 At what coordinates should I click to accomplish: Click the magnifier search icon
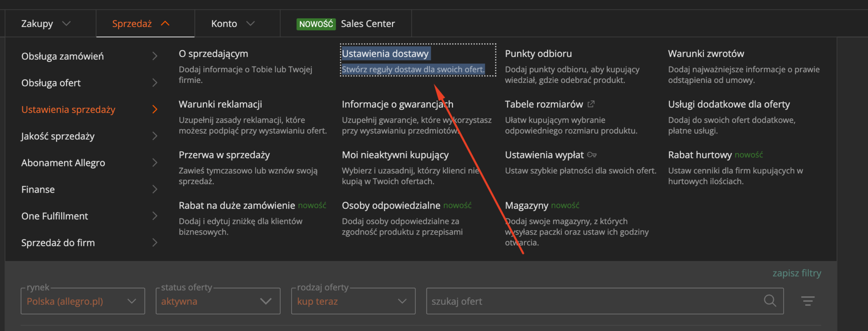coord(770,301)
